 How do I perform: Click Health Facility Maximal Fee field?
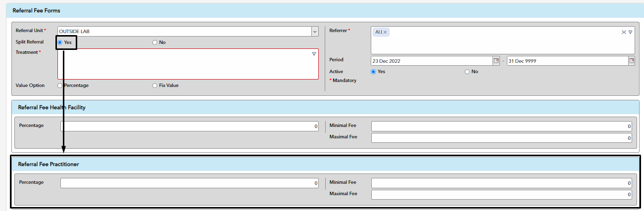click(x=501, y=138)
